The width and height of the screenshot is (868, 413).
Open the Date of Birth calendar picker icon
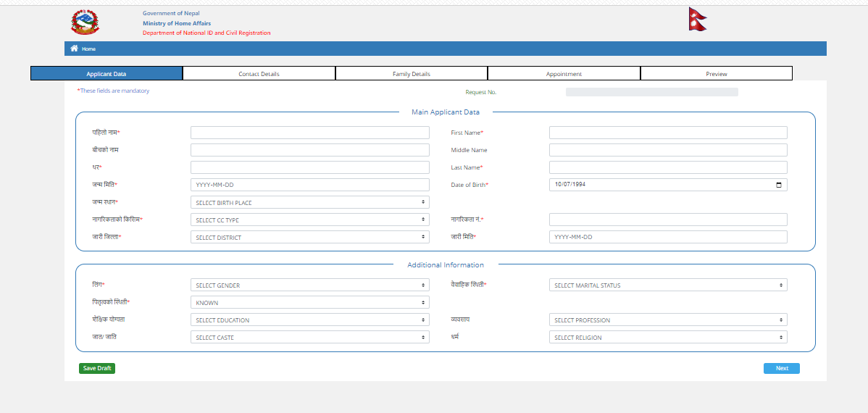tap(779, 185)
